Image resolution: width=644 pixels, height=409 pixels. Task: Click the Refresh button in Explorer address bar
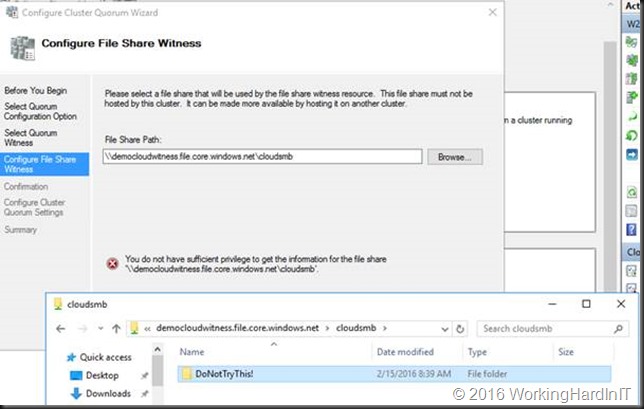click(460, 329)
